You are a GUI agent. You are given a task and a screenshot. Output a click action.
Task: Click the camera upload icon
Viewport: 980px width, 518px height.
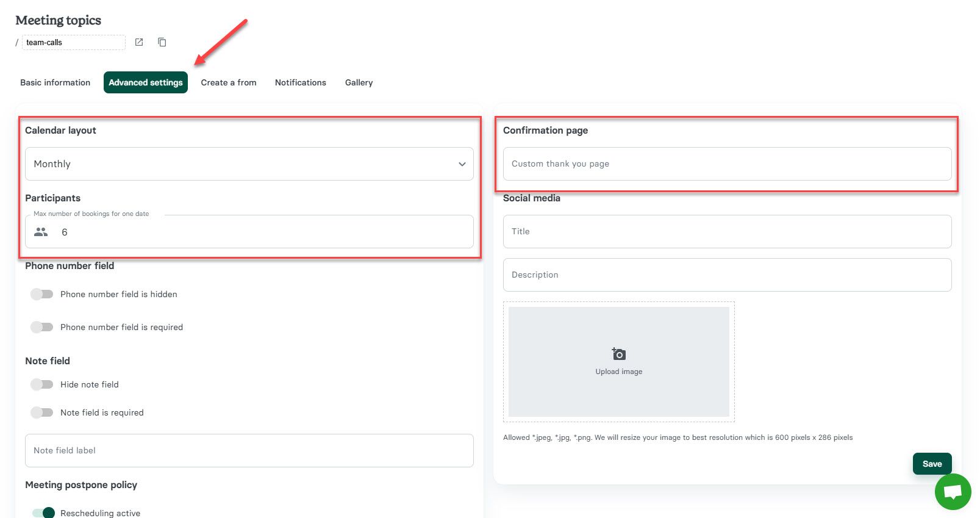(618, 354)
